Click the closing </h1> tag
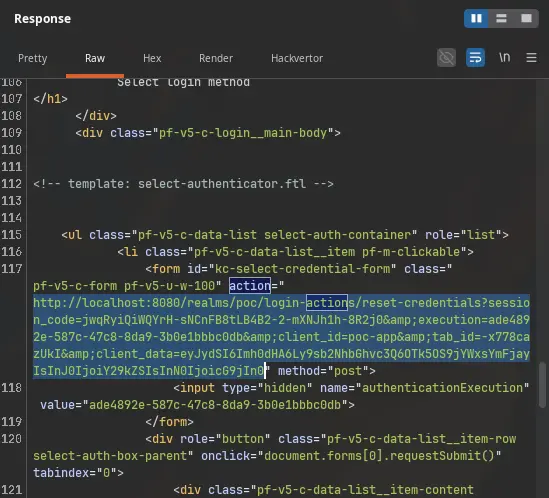549x498 pixels. click(x=50, y=99)
